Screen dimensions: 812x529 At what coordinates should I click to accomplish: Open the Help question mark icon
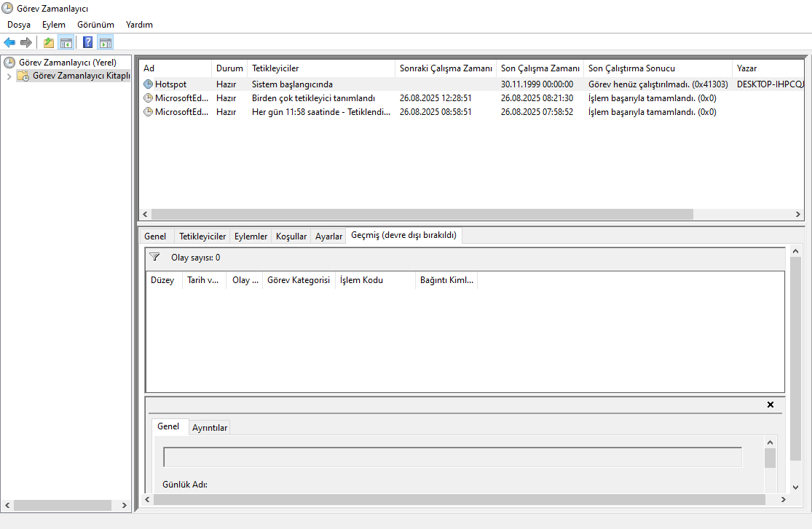pos(88,42)
